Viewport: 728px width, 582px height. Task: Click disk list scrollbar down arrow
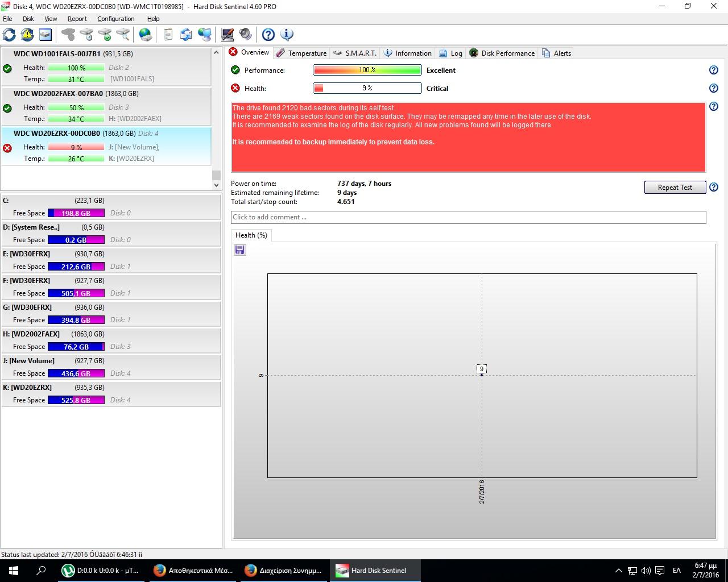[x=216, y=185]
